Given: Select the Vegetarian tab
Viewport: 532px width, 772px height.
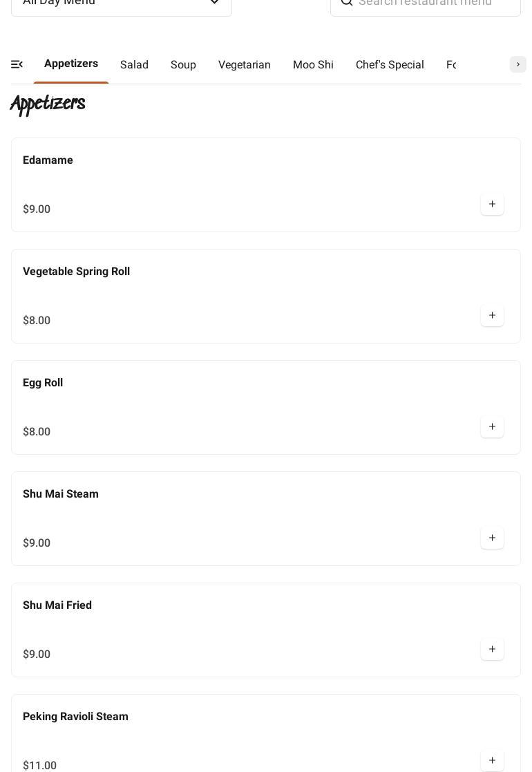Looking at the screenshot, I should point(244,64).
